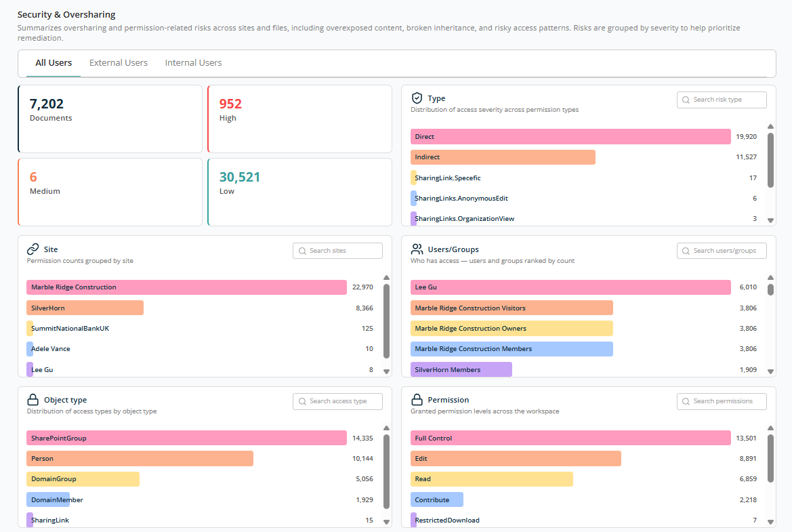Click the Object type scroll down arrow
This screenshot has height=532, width=792.
(386, 522)
